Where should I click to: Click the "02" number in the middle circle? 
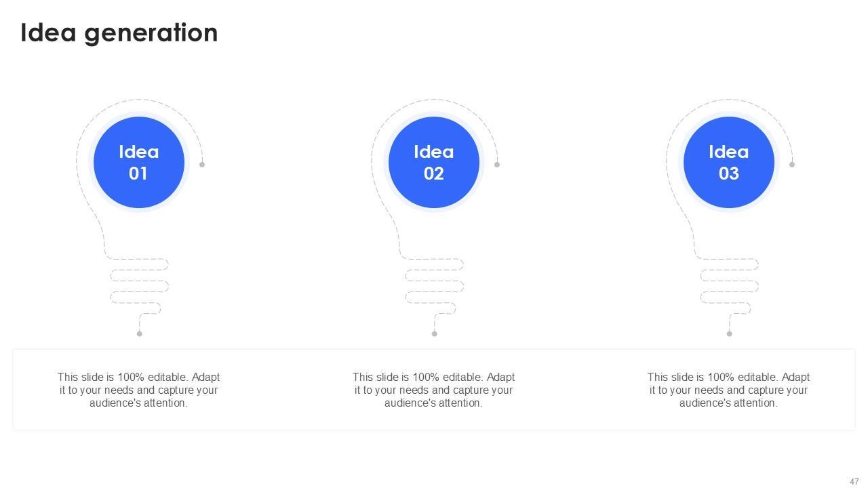tap(434, 174)
